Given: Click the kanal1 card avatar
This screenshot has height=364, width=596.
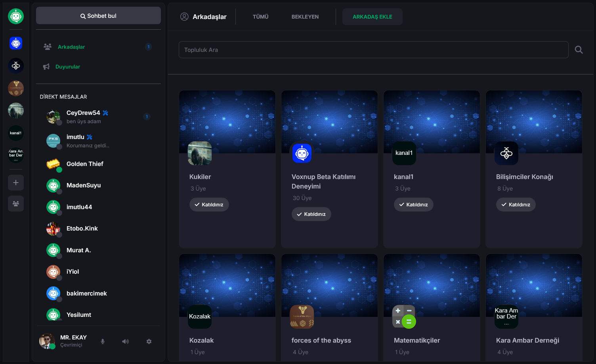Looking at the screenshot, I should coord(404,153).
